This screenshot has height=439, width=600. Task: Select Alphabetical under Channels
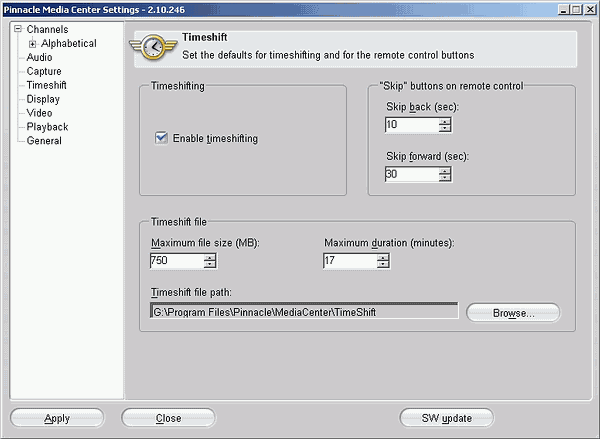68,44
